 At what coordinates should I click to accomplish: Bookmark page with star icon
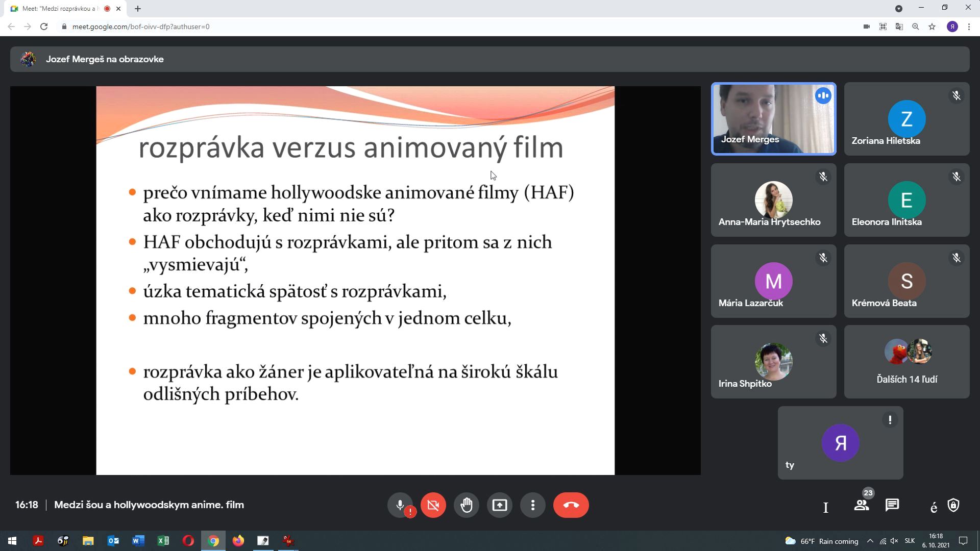coord(932,27)
